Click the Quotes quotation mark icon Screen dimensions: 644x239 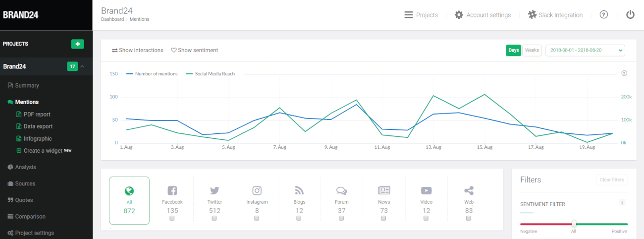[10, 200]
